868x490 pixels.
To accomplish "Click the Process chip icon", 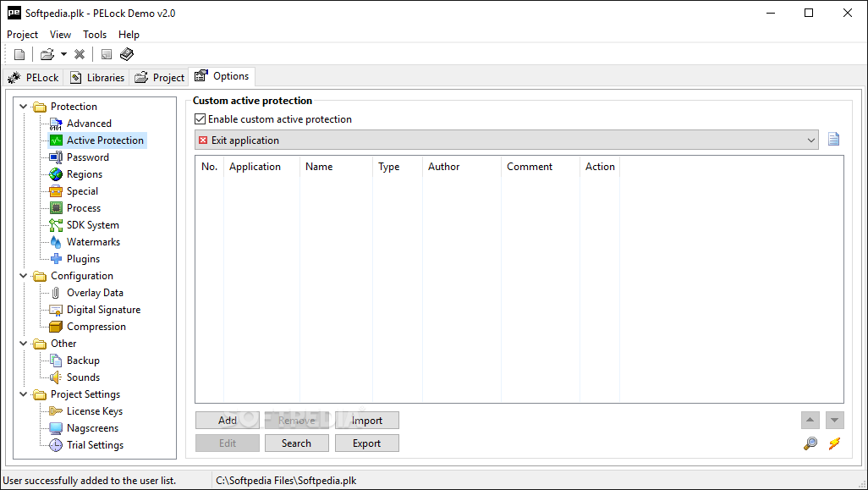I will [x=56, y=208].
